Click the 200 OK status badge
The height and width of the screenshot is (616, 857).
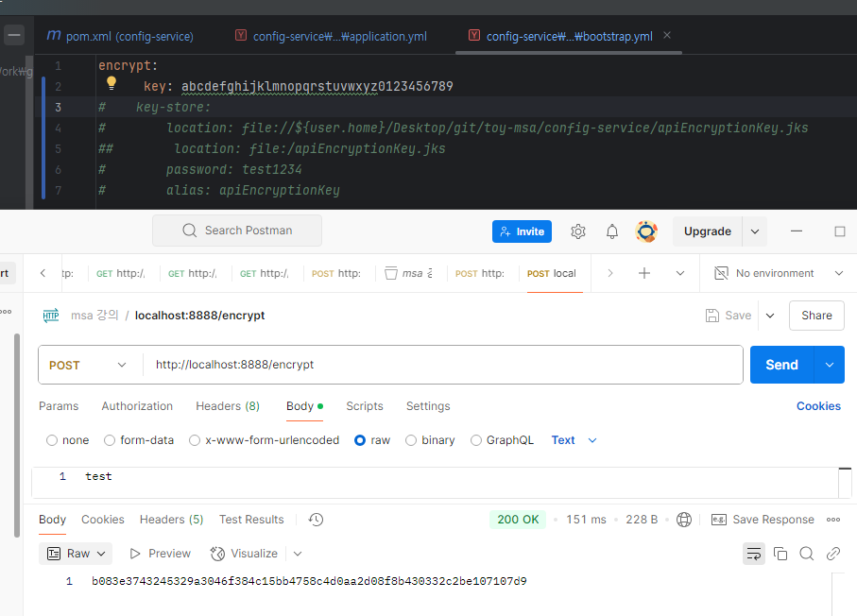518,520
